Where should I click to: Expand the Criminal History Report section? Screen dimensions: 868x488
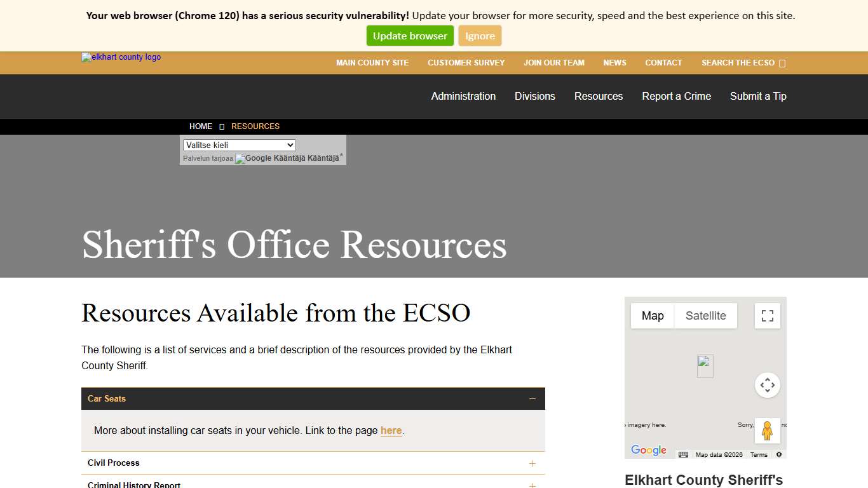532,485
